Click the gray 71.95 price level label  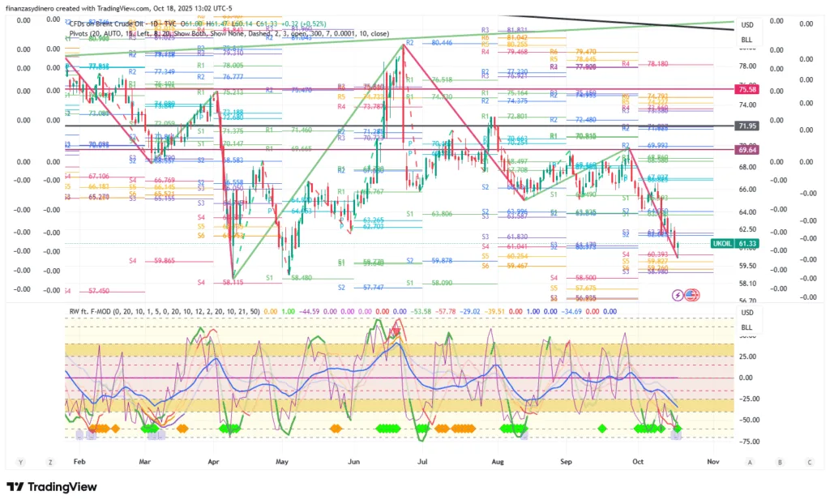[747, 126]
